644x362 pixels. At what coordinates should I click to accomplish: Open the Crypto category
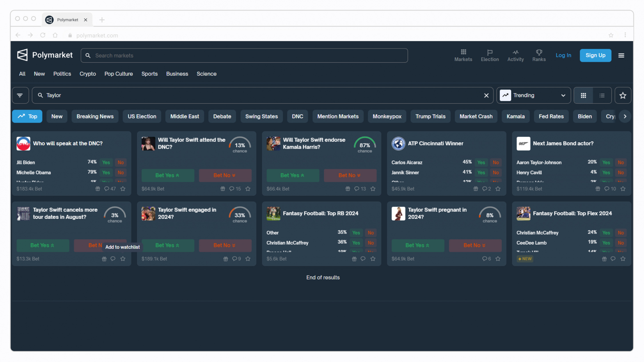[x=88, y=74]
